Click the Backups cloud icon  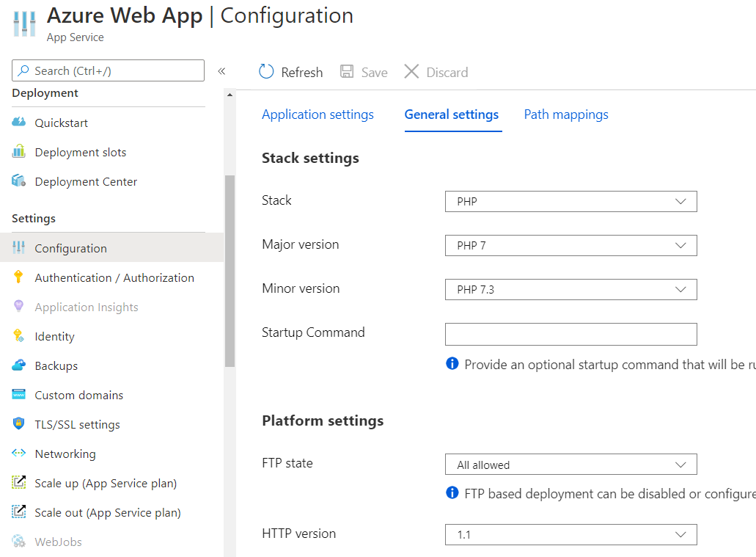[x=19, y=365]
